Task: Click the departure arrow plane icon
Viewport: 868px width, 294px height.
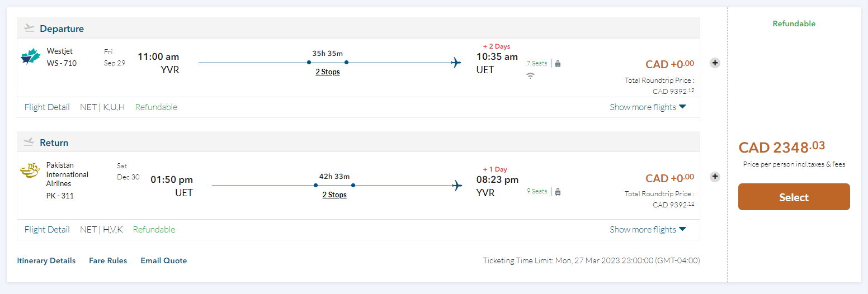Action: click(456, 62)
